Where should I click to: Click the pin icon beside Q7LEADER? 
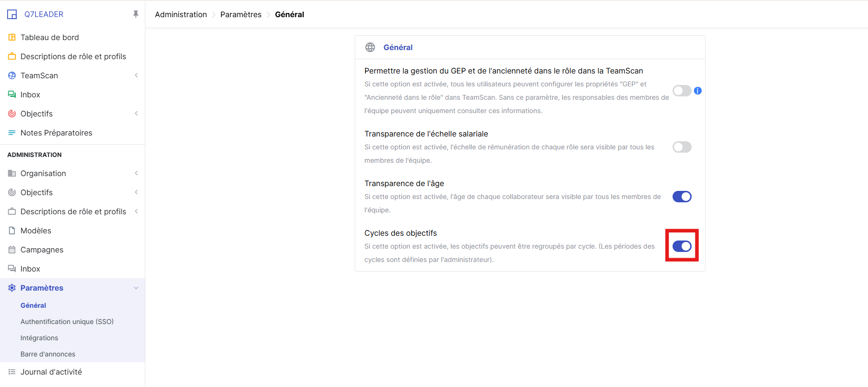coord(136,14)
